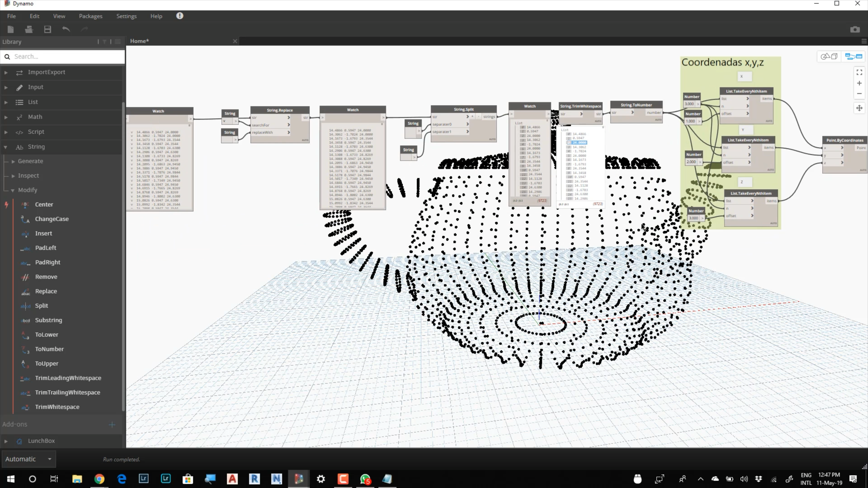Switch to 3D background preview navigation
This screenshot has width=868, height=488.
tap(829, 56)
